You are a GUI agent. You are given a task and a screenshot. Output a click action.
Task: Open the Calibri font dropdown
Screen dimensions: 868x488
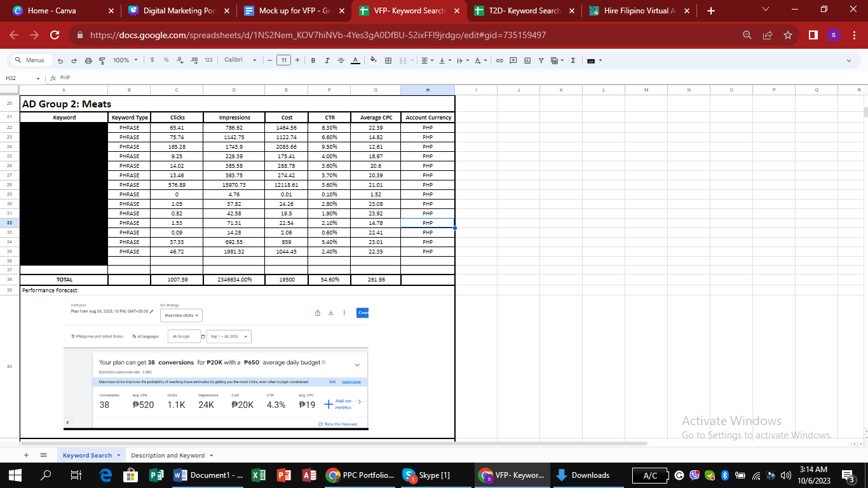pyautogui.click(x=240, y=60)
